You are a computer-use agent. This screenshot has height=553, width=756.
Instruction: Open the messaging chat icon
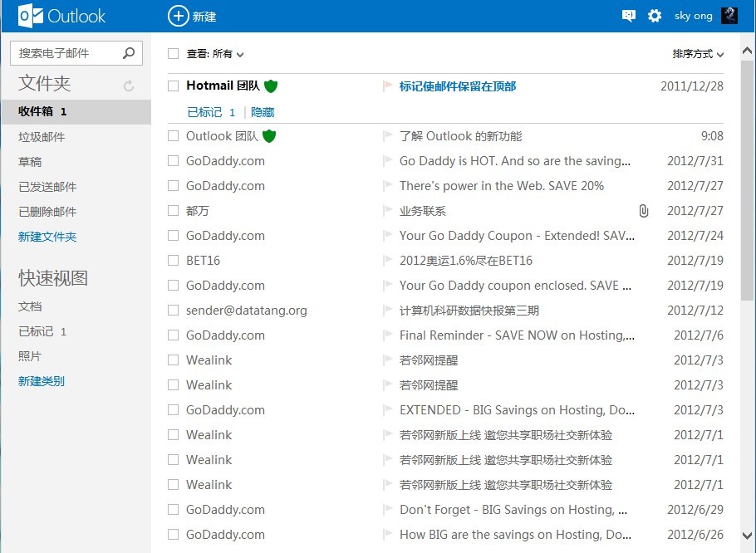click(629, 16)
